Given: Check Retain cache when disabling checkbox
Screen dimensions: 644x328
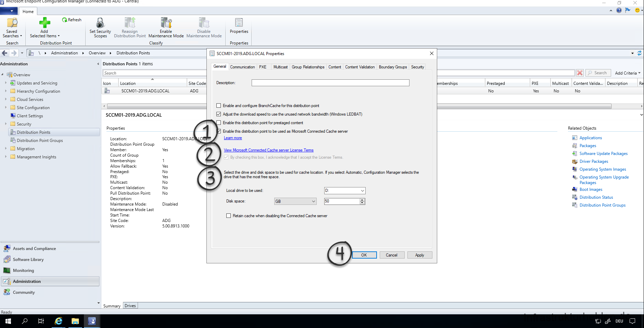Looking at the screenshot, I should (x=229, y=216).
